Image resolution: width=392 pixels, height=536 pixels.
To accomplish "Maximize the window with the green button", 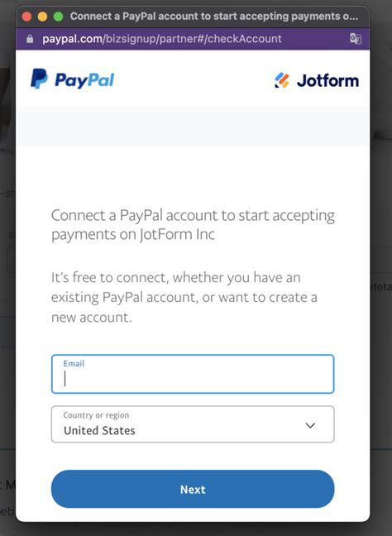I will tap(59, 17).
